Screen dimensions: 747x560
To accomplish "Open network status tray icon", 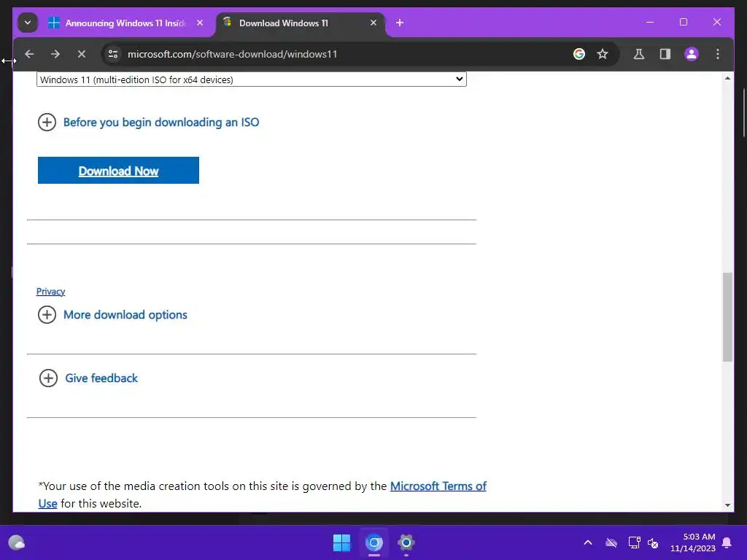I will (x=634, y=542).
